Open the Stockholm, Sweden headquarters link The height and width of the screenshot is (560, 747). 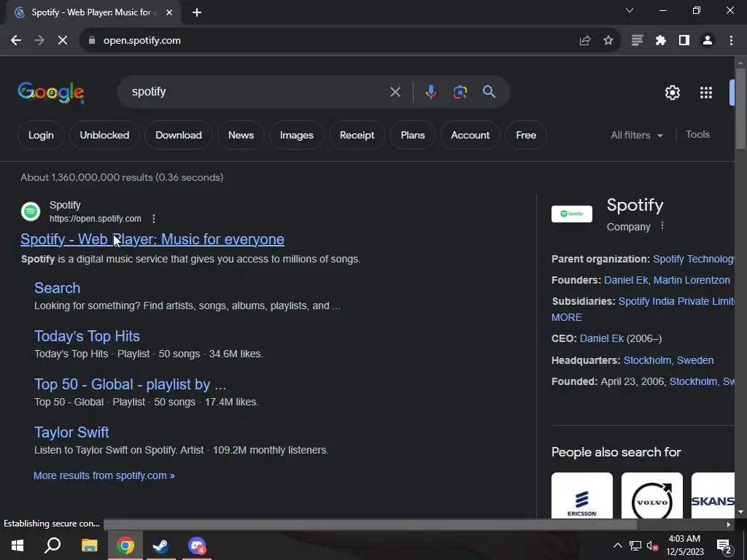click(x=668, y=360)
